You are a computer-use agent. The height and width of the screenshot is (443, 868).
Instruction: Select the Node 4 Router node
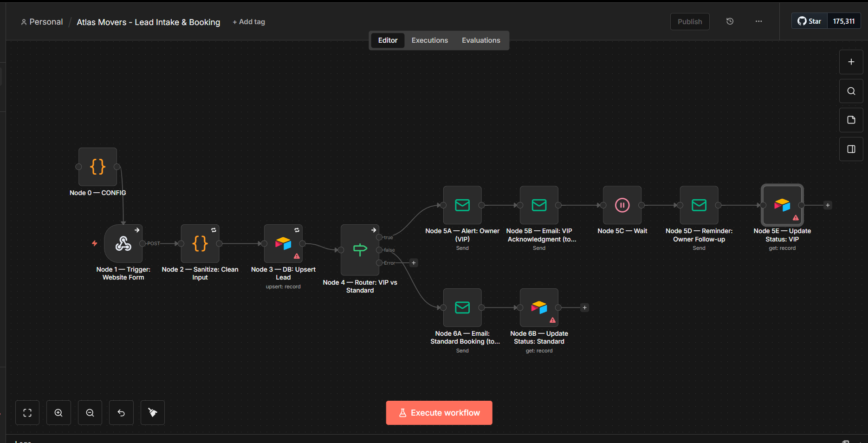pos(360,250)
